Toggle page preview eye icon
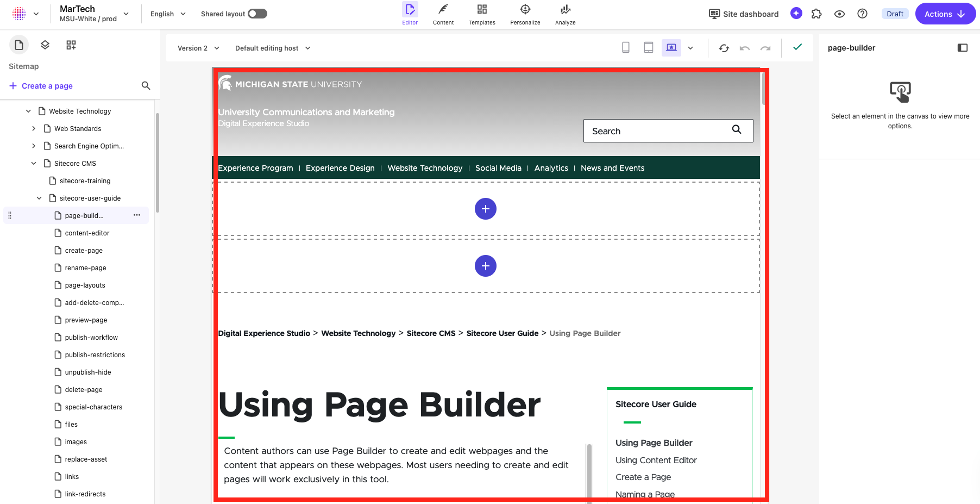 (839, 14)
